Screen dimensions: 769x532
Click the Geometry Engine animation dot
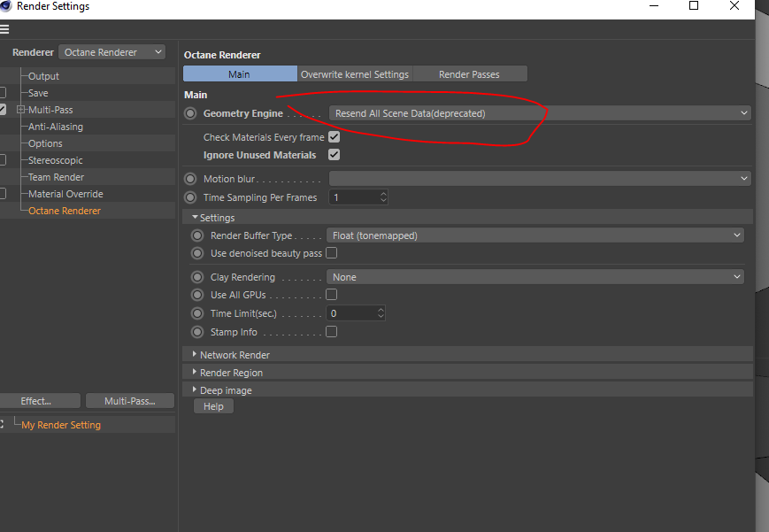[x=190, y=113]
